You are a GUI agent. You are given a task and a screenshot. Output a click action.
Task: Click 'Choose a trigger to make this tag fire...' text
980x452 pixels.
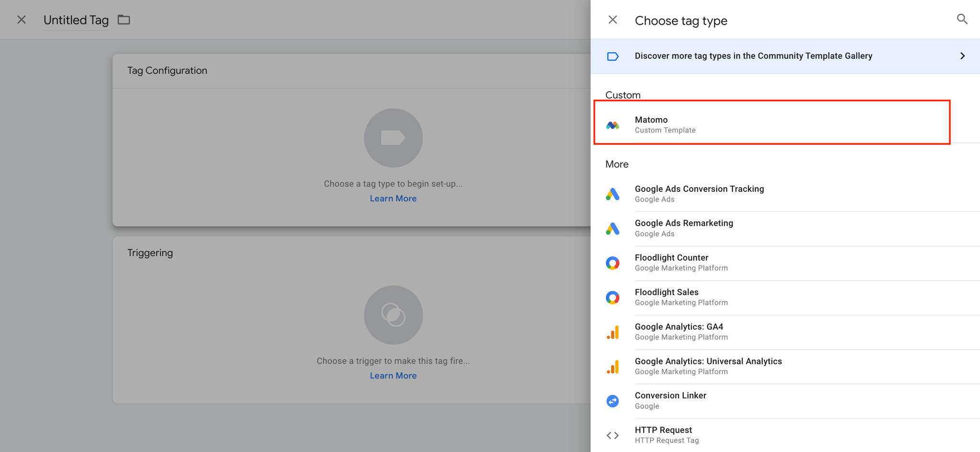click(393, 361)
